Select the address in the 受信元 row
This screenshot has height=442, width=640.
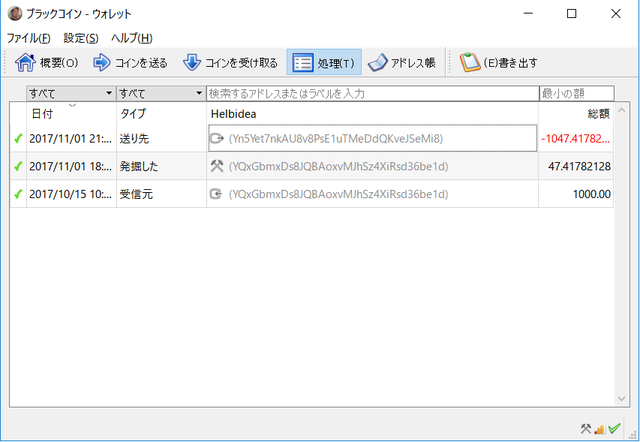pyautogui.click(x=338, y=194)
